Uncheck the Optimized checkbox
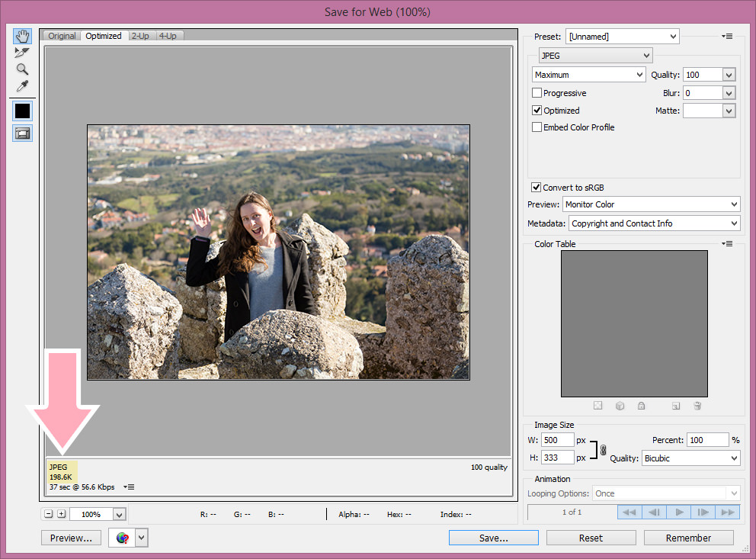The image size is (756, 559). [x=537, y=111]
